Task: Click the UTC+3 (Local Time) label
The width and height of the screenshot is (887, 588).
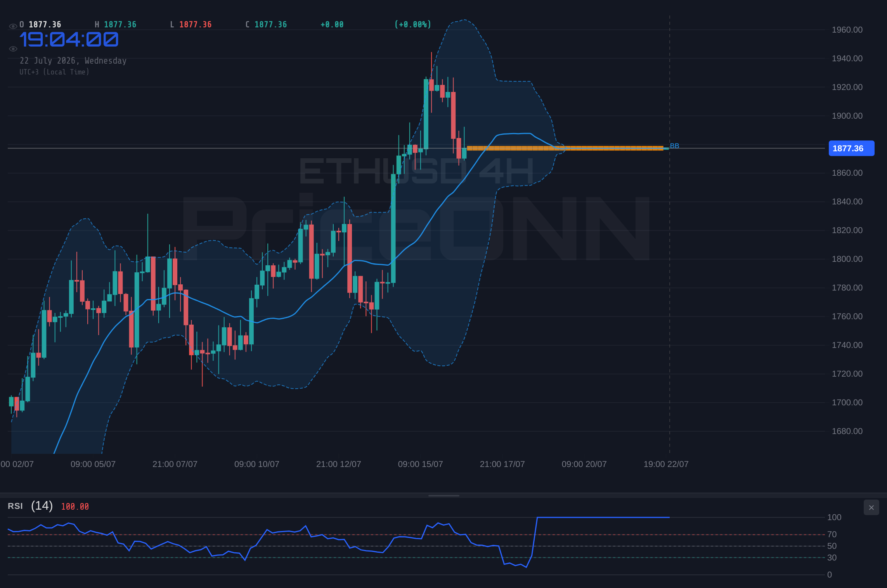Action: pos(54,72)
